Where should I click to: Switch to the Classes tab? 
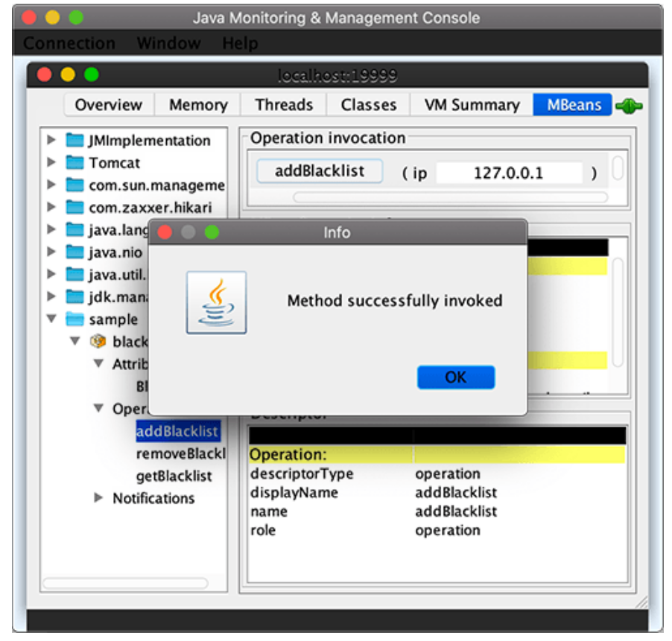pos(369,105)
